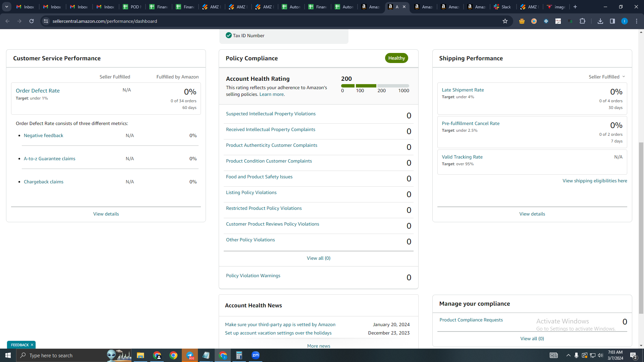644x362 pixels.
Task: Open the FEEDBACK button
Action: click(20, 345)
